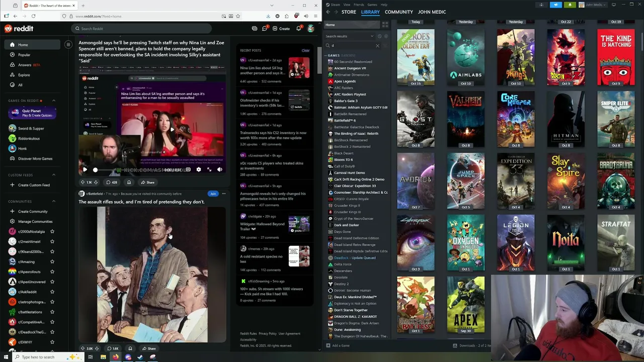Switch to Steam COMMUNITY tab

[399, 12]
